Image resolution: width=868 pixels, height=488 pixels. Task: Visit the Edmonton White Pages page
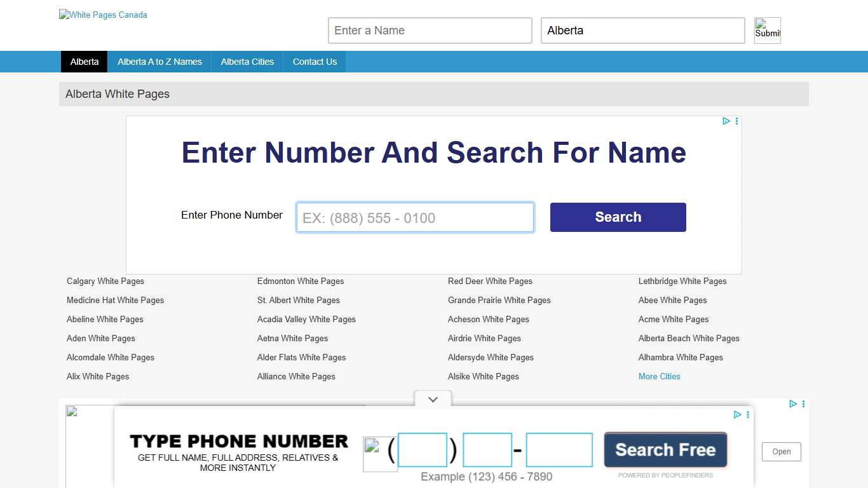[301, 281]
